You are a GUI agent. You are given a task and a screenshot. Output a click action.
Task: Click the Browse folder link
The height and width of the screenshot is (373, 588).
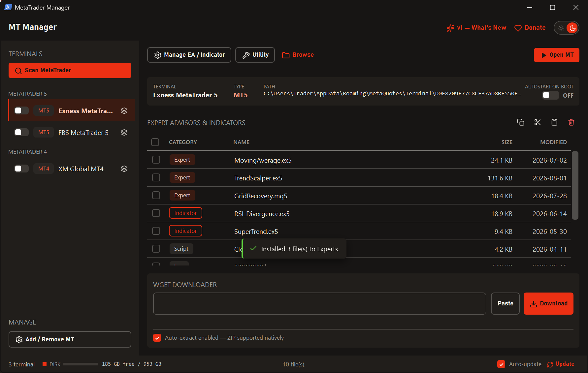[298, 55]
